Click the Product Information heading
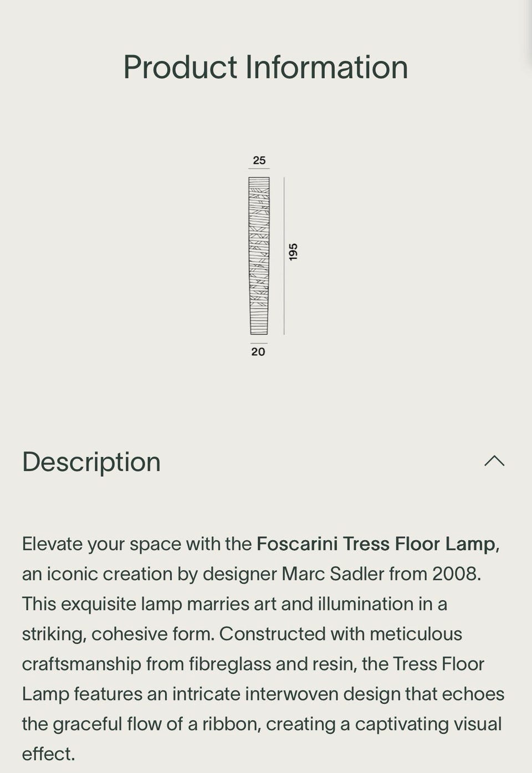 [265, 67]
